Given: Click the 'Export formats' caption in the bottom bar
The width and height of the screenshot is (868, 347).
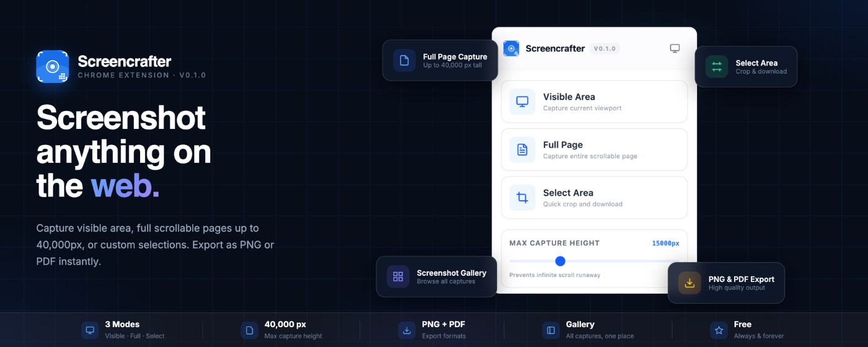Looking at the screenshot, I should point(444,336).
